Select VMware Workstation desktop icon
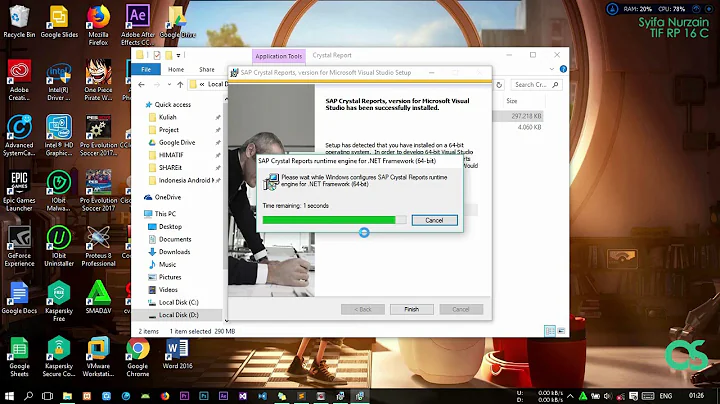This screenshot has width=720, height=404. [x=98, y=357]
